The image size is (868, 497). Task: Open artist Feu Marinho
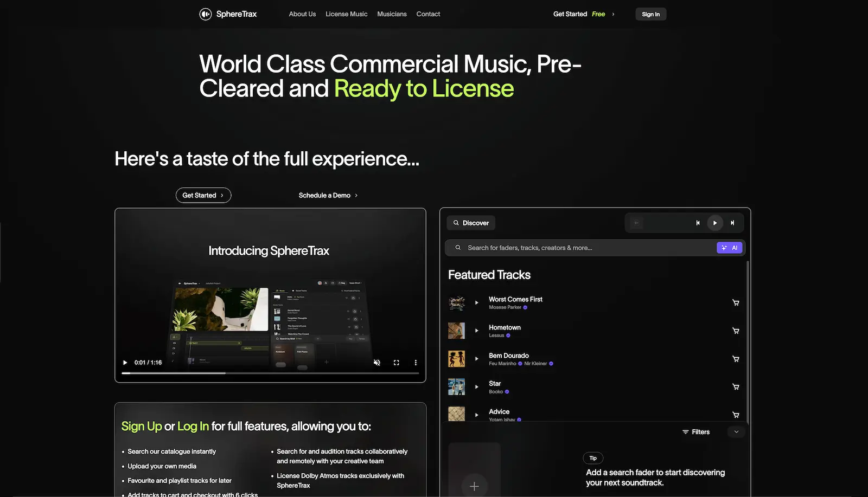click(x=502, y=364)
